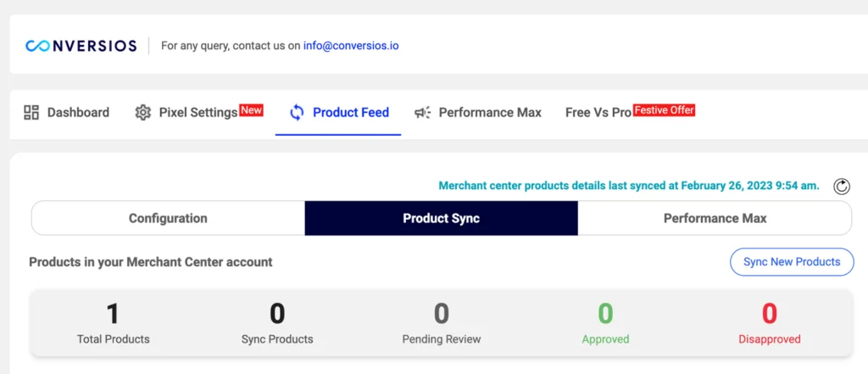Switch to the Configuration tab
This screenshot has width=868, height=374.
tap(168, 218)
